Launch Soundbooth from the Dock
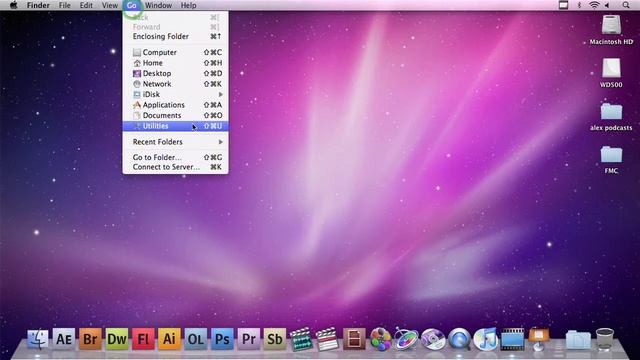The height and width of the screenshot is (360, 640). point(275,339)
